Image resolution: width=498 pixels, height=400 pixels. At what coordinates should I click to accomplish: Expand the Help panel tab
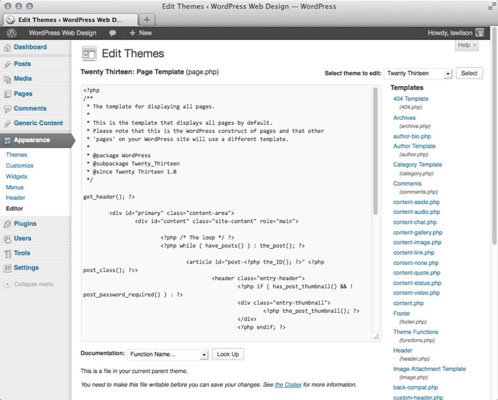pos(467,45)
